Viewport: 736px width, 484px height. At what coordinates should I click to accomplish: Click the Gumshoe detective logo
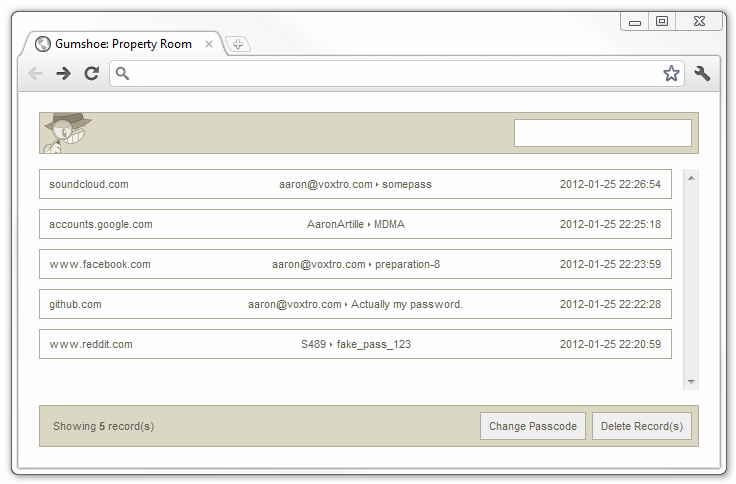[68, 133]
